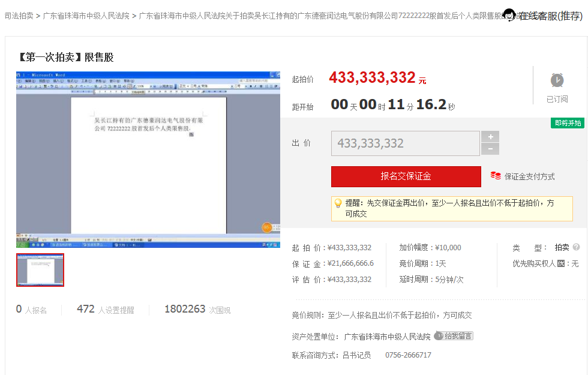Viewport: 588px width, 375px height.
Task: Increase bid with the plus button
Action: click(x=490, y=137)
